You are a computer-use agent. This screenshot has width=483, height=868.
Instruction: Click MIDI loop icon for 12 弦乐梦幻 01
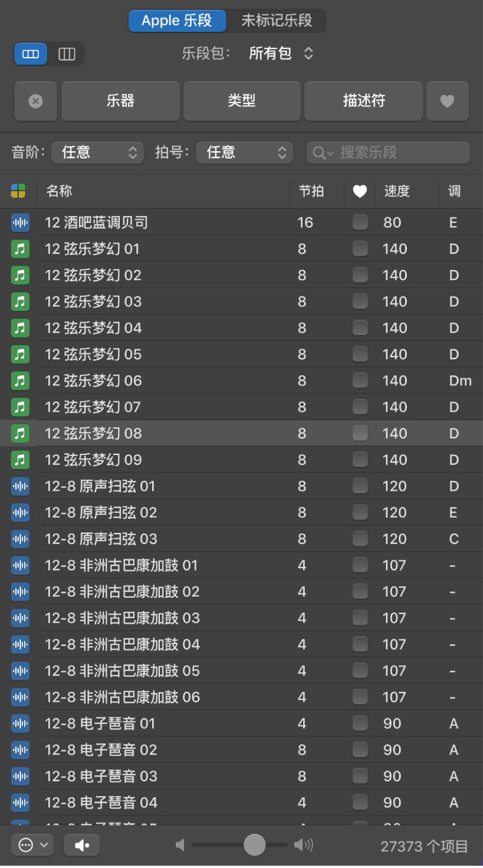(20, 249)
